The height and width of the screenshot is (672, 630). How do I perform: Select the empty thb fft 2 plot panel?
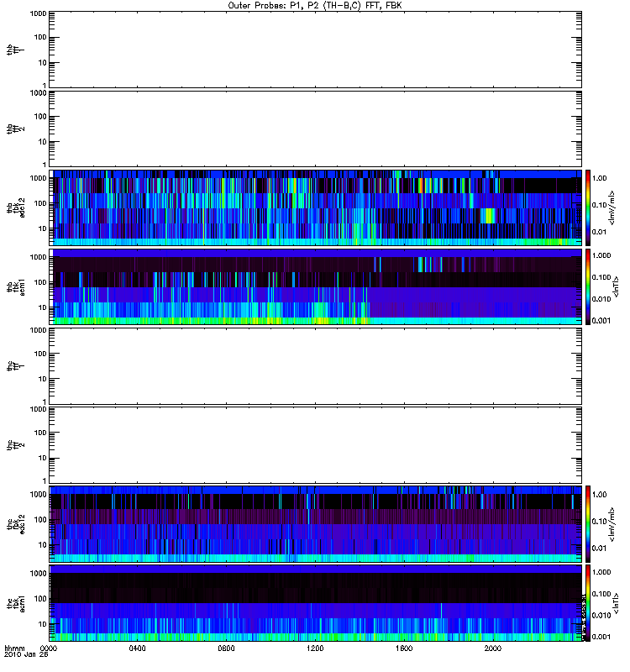click(x=316, y=129)
